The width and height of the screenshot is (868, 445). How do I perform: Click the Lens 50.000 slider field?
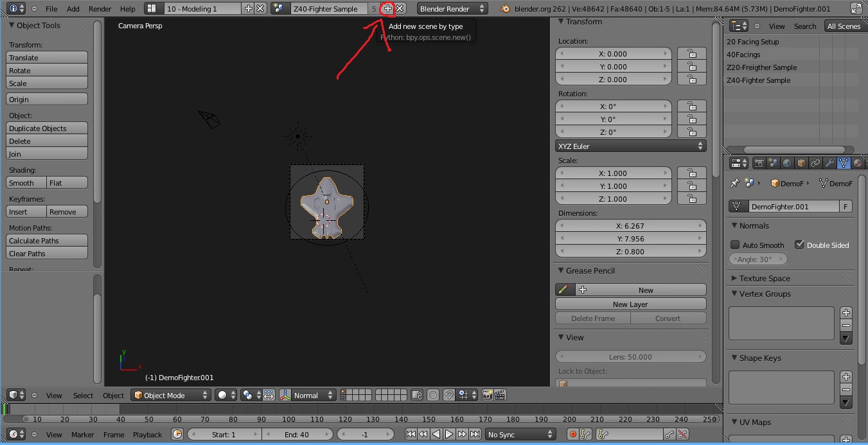(630, 357)
